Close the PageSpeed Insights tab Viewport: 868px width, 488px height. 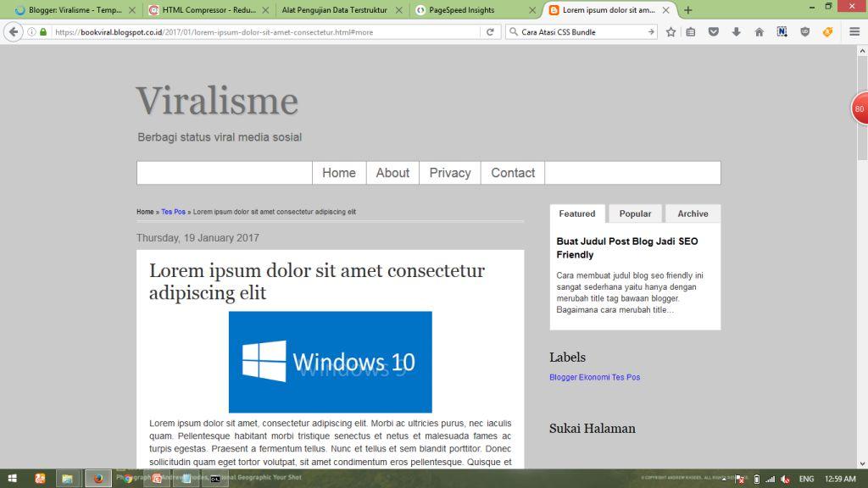(x=532, y=10)
